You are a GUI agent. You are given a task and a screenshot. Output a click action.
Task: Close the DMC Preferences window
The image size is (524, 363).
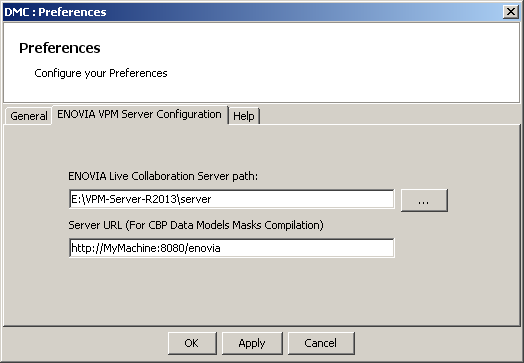click(511, 12)
